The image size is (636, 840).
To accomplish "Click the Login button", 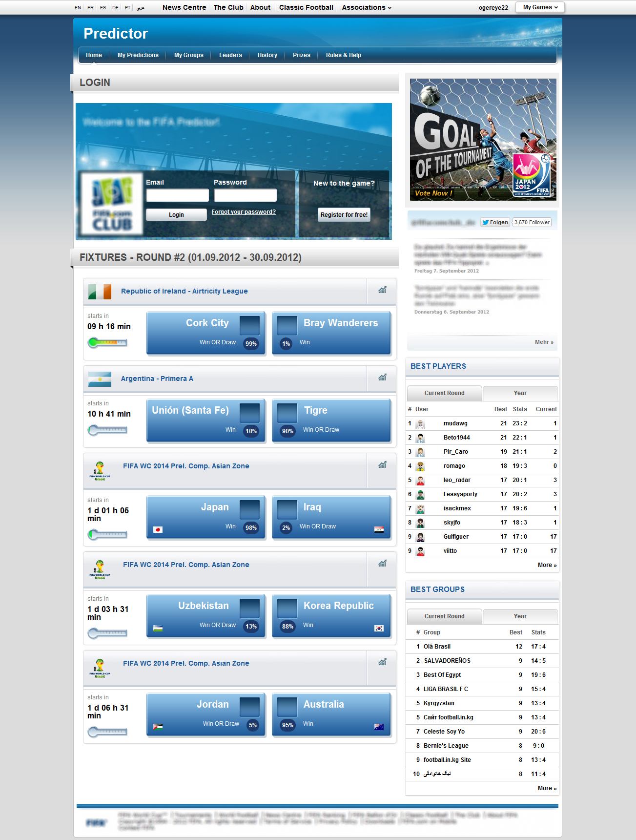I will [176, 215].
